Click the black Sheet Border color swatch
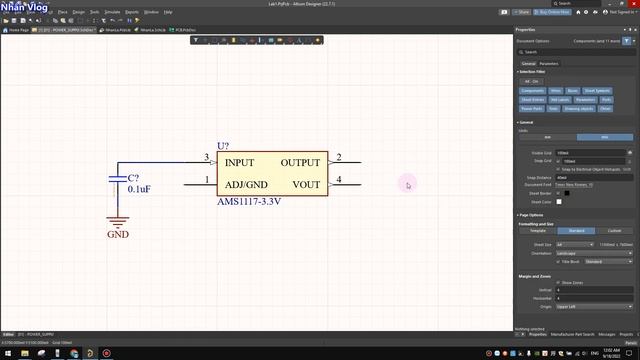The height and width of the screenshot is (360, 640). pos(567,193)
